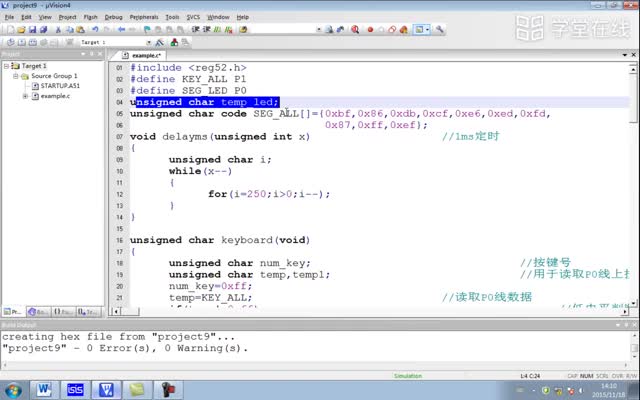Select the Templates tab in project panel
640x400 pixels.
(x=89, y=312)
